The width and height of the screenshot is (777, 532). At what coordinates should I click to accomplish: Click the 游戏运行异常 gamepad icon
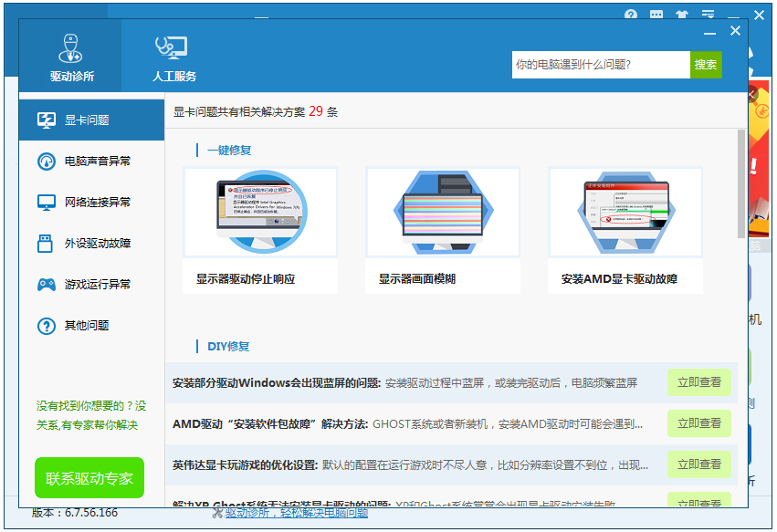click(x=46, y=285)
